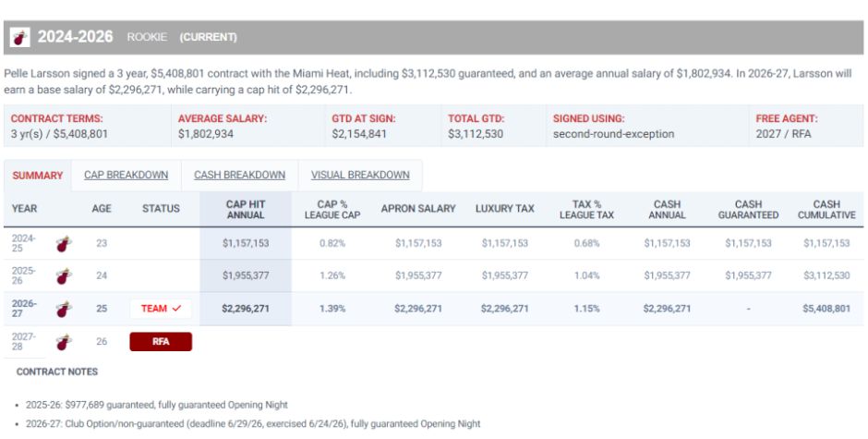Click Miami Heat logo in contract header
The image size is (868, 439).
pyautogui.click(x=20, y=38)
